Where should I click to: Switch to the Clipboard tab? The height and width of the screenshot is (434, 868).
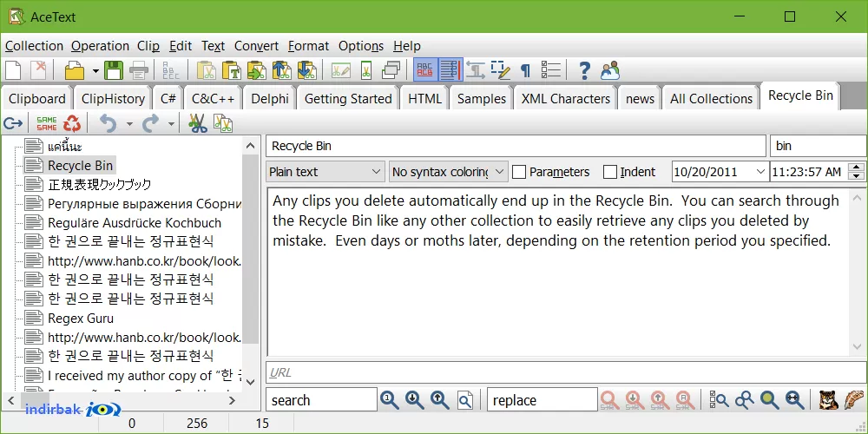pos(37,99)
